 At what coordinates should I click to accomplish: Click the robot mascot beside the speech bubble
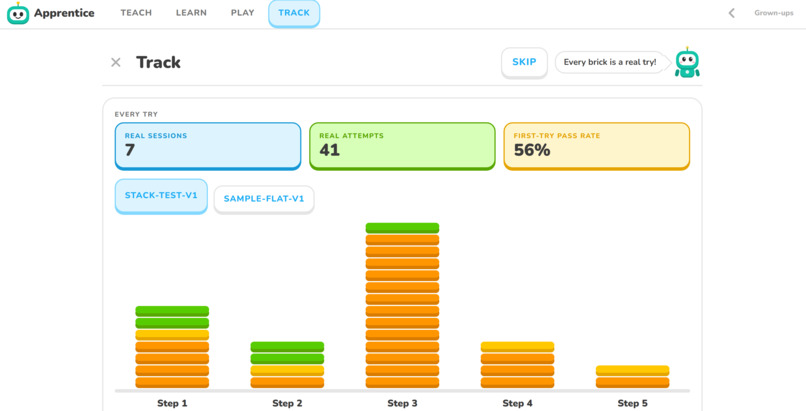point(687,63)
